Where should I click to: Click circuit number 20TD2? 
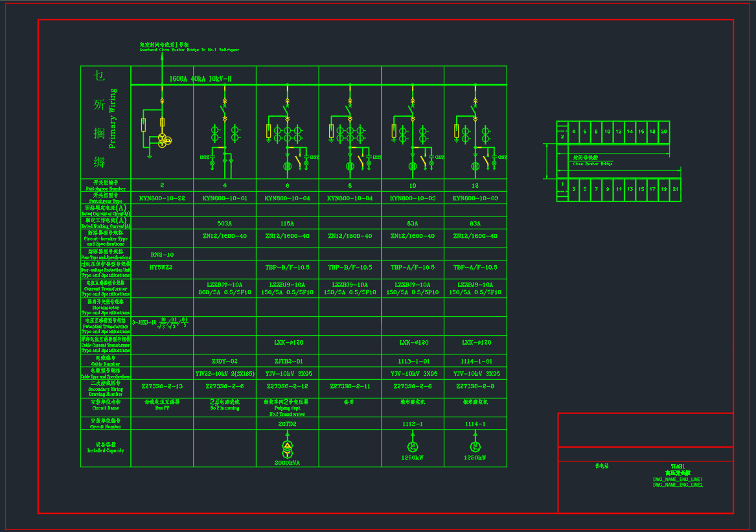coord(287,424)
